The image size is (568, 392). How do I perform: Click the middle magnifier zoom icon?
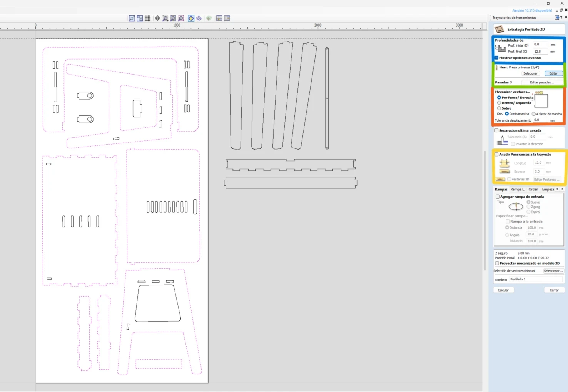(173, 18)
